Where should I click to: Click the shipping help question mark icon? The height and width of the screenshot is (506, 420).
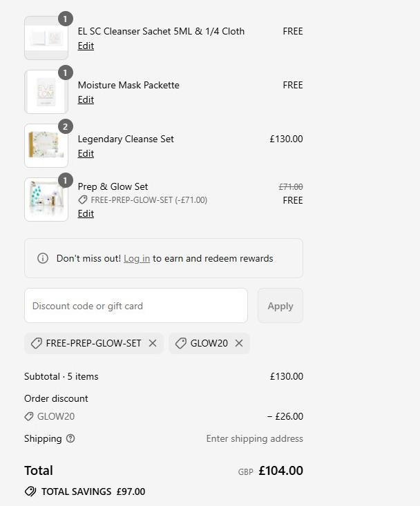point(70,438)
